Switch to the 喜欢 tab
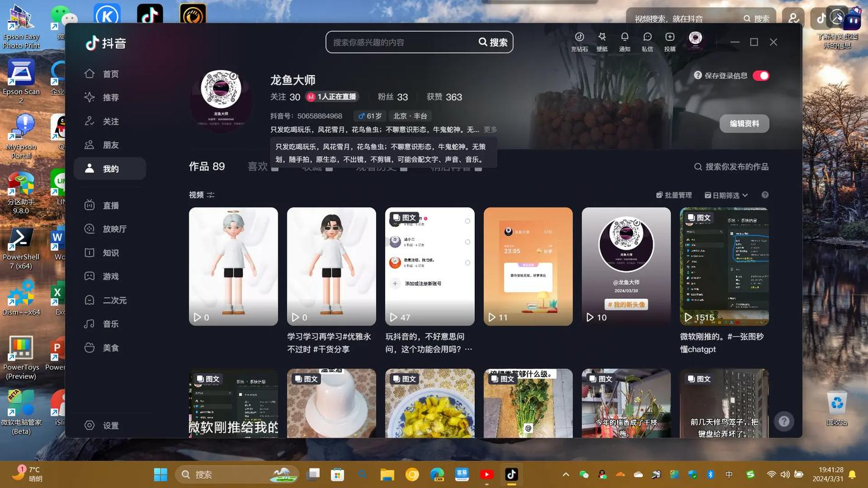The height and width of the screenshot is (488, 868). pyautogui.click(x=258, y=166)
